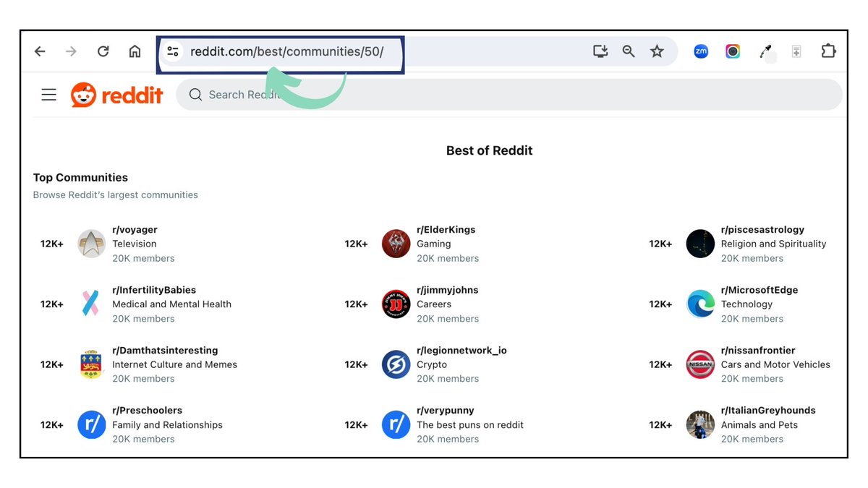Open the r/voyager community link

[135, 230]
